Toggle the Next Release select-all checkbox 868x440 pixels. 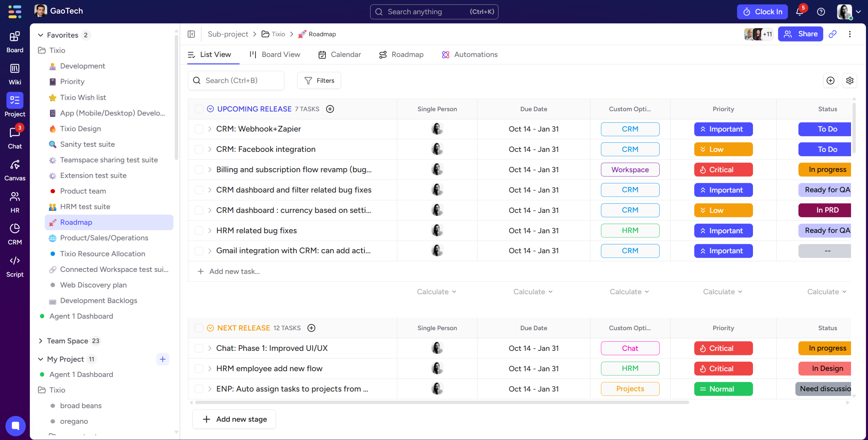tap(199, 328)
